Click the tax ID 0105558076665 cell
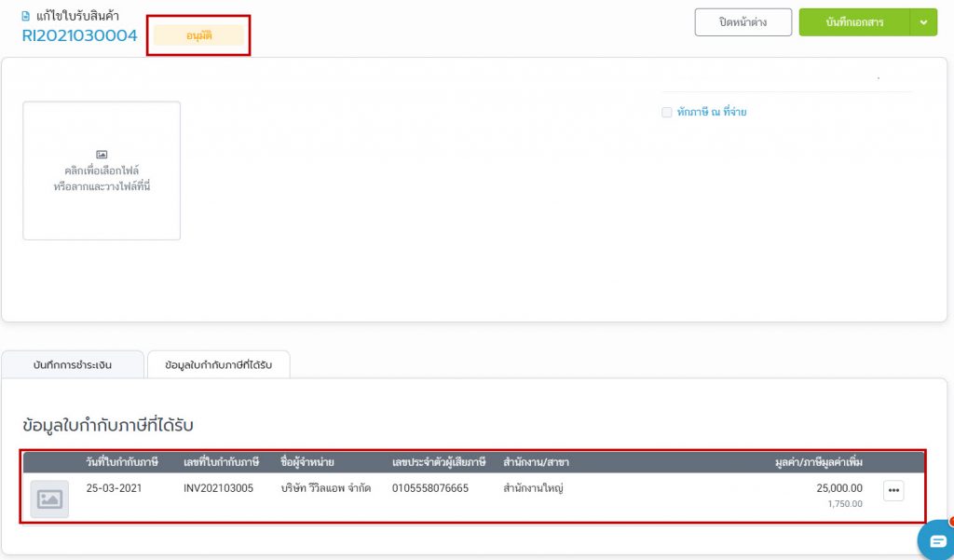The height and width of the screenshot is (560, 954). 429,488
